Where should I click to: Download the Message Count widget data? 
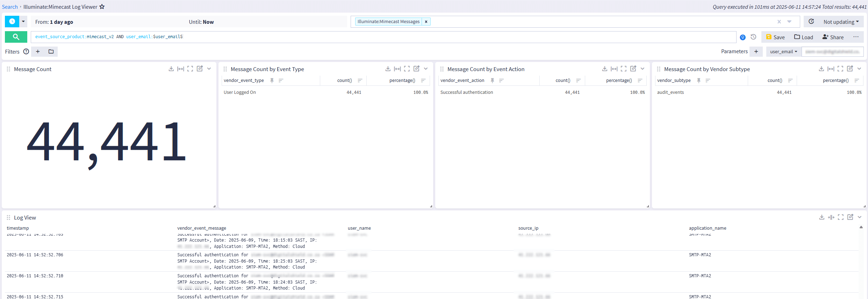point(171,69)
